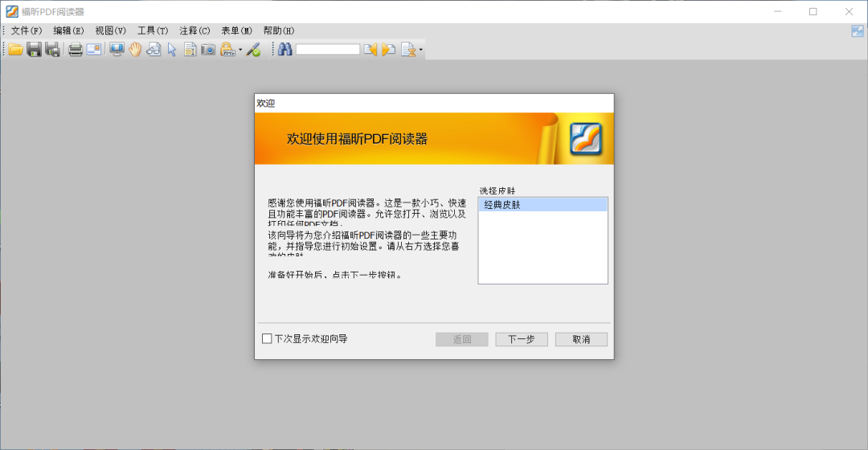The width and height of the screenshot is (868, 450).
Task: Maximize the Foxit reader window
Action: pos(813,11)
